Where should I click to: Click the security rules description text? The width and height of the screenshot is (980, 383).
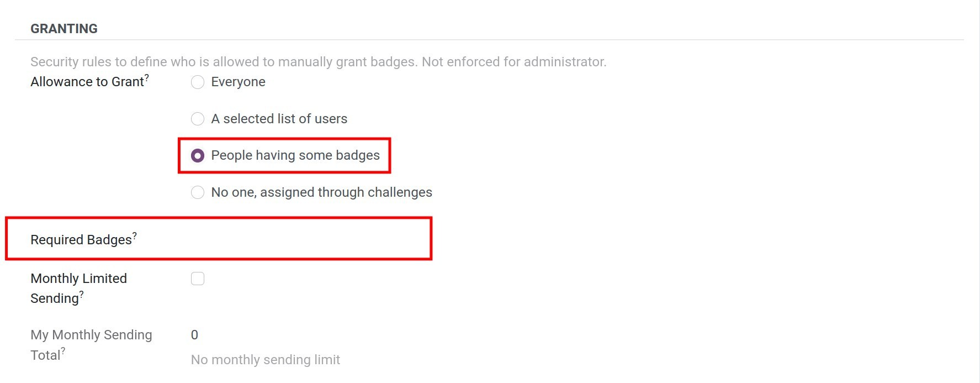coord(318,62)
